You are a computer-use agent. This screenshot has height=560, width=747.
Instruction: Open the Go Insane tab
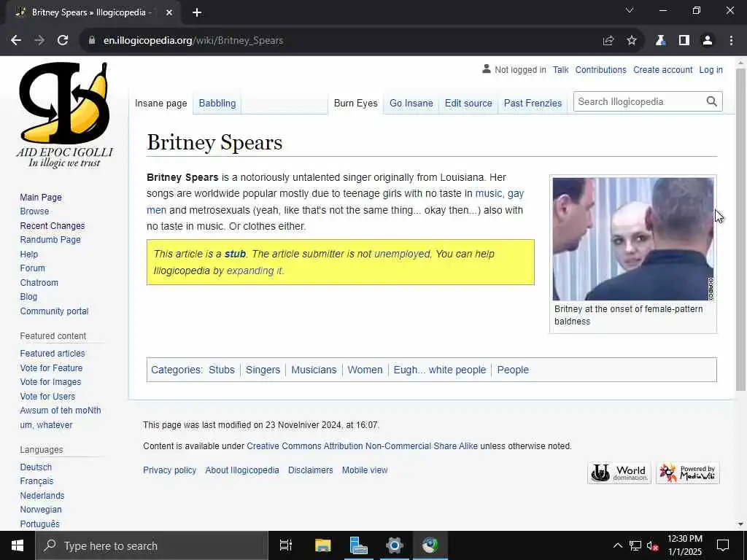pos(411,103)
